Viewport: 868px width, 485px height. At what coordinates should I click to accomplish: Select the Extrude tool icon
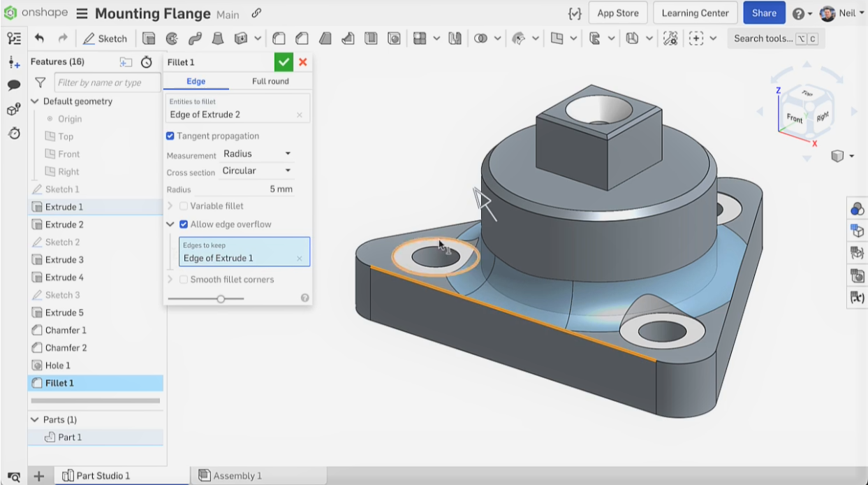149,38
